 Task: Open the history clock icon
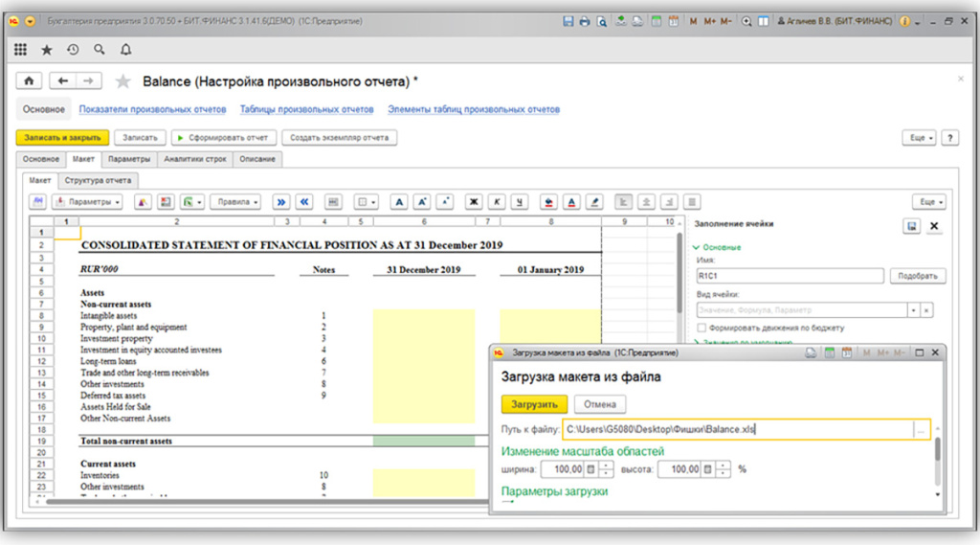(73, 50)
